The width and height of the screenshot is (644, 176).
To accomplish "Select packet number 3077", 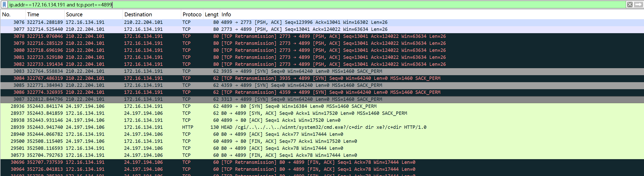I will [322, 29].
